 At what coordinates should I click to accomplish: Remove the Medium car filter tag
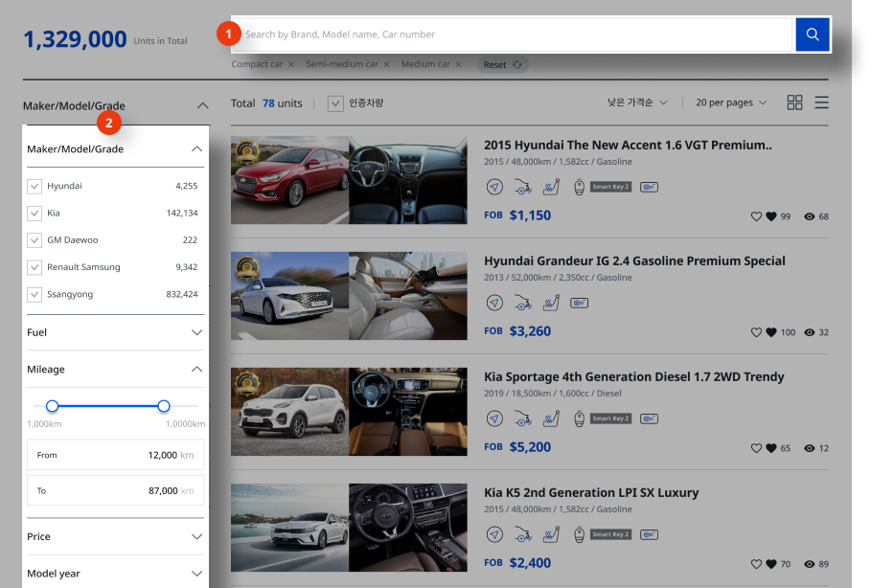458,64
